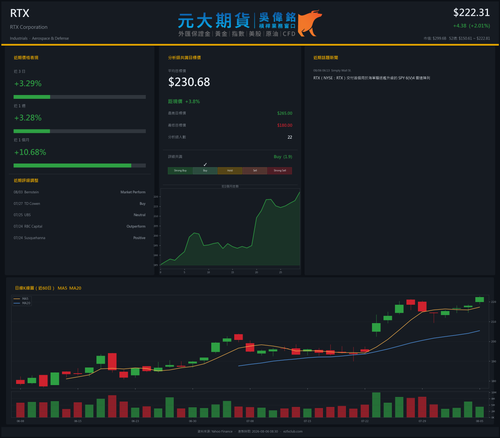The width and height of the screenshot is (500, 438).
Task: Select the UBS Neutral row
Action: click(79, 215)
